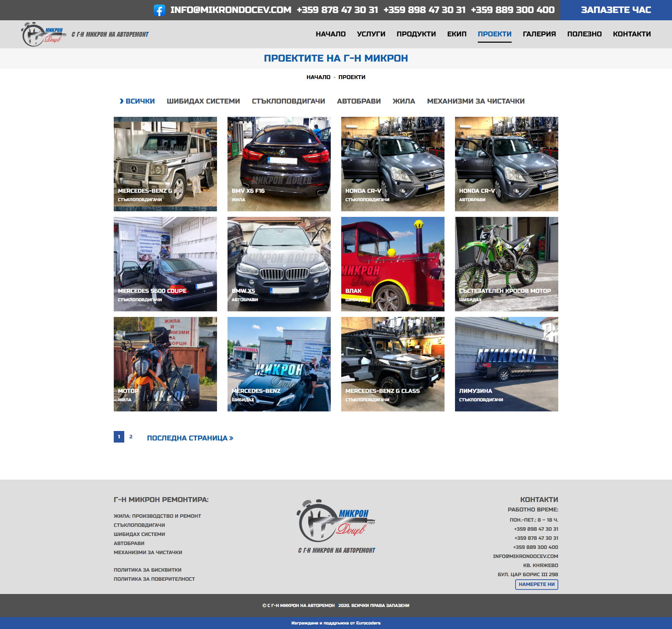Select the ВСИЧКИ filter

click(137, 101)
